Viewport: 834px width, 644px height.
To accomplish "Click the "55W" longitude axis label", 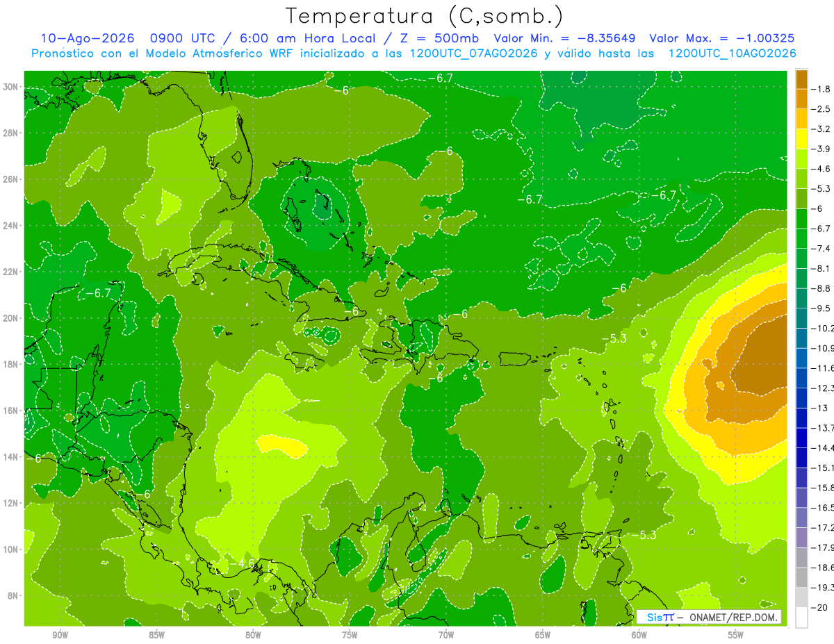I will pyautogui.click(x=736, y=635).
